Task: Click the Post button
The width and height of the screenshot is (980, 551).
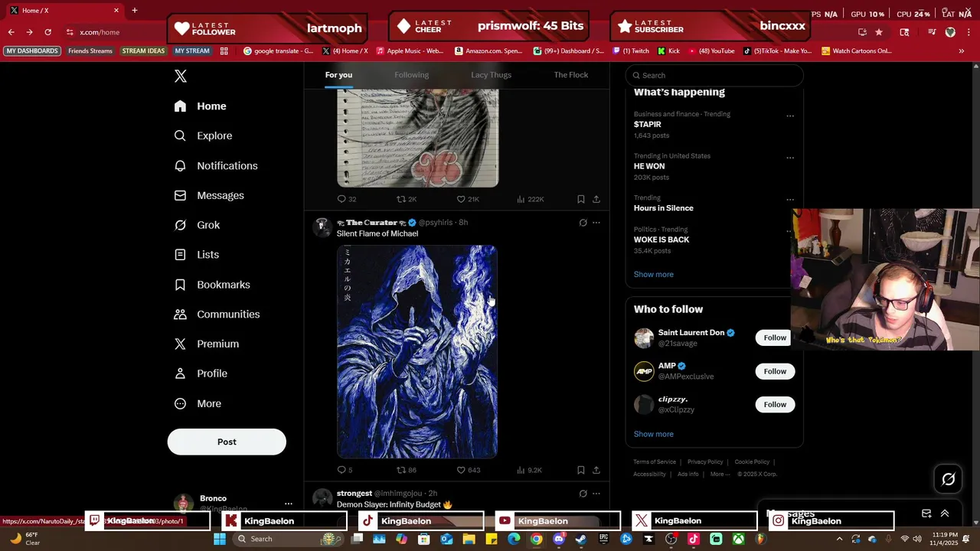Action: click(x=227, y=442)
